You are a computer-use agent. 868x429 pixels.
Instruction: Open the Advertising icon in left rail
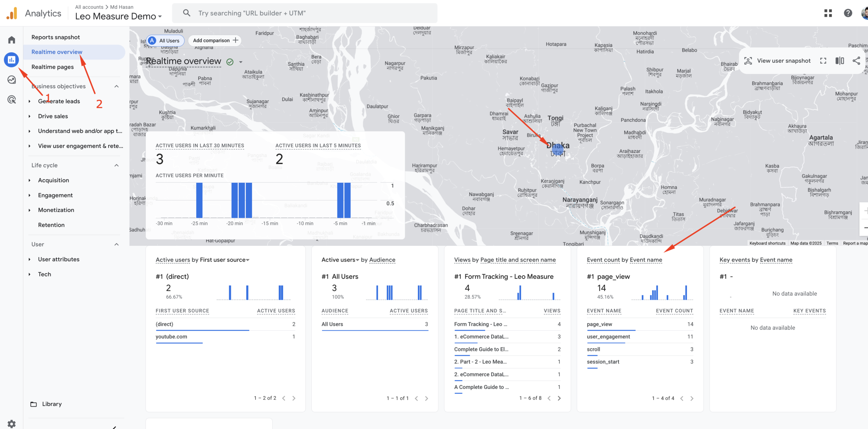[12, 99]
